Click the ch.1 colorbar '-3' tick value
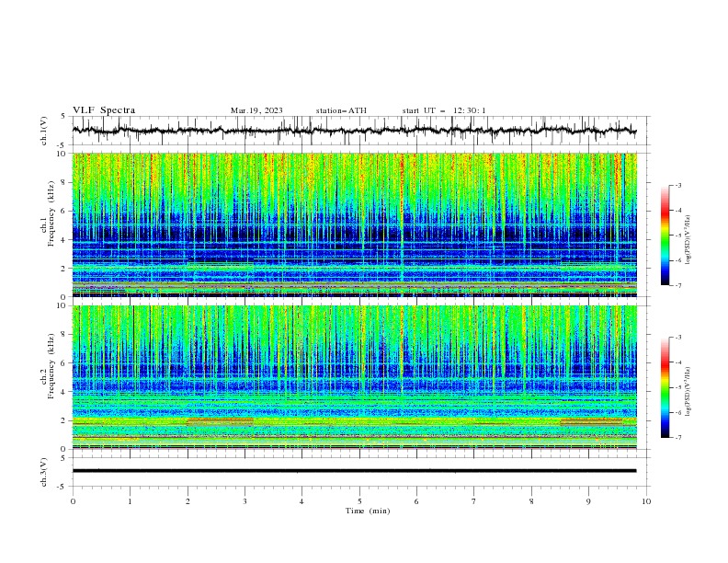728x563 pixels. (x=677, y=185)
